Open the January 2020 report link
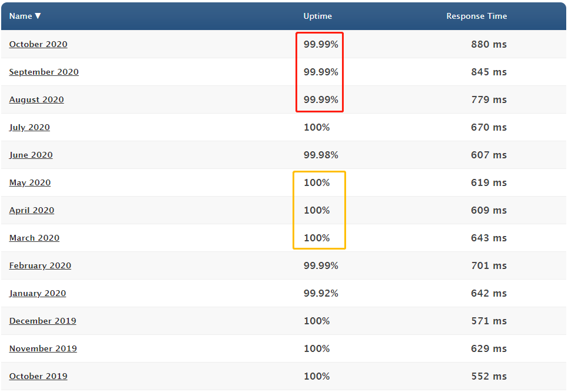The width and height of the screenshot is (568, 392). click(37, 293)
